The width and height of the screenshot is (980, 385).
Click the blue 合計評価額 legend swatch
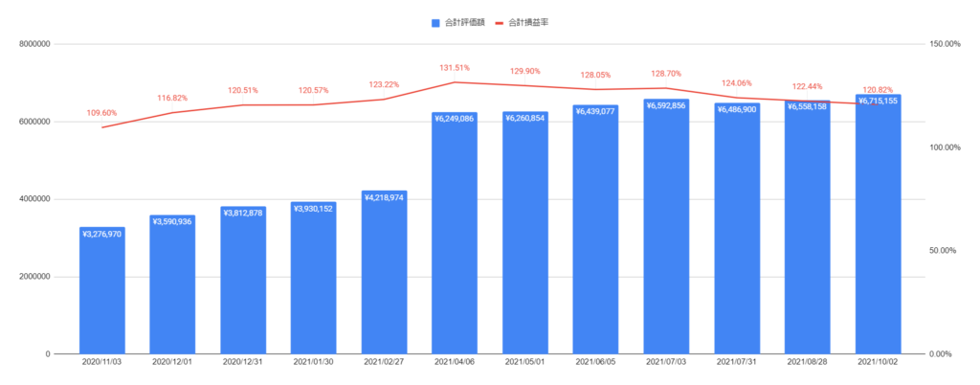point(435,22)
